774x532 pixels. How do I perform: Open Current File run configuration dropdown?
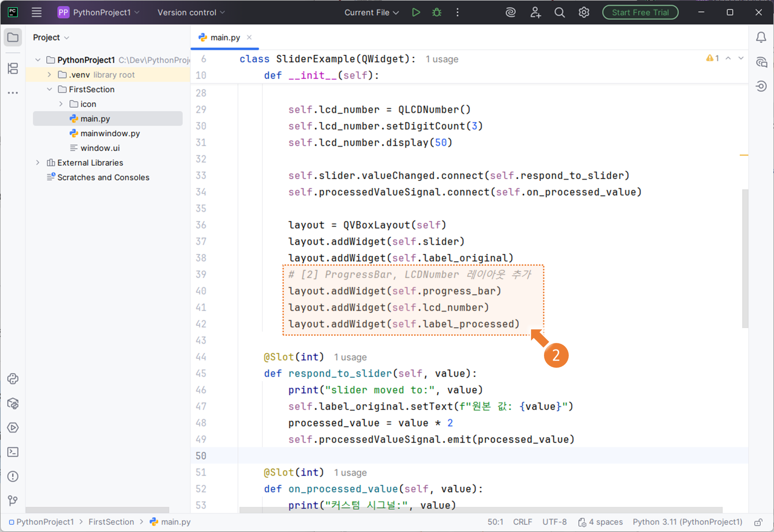(x=372, y=12)
